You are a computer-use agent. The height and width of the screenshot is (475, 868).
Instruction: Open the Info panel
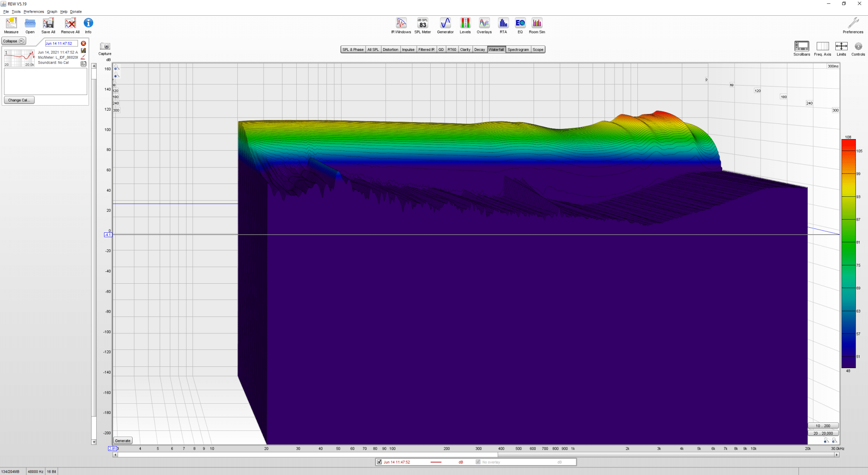point(88,25)
